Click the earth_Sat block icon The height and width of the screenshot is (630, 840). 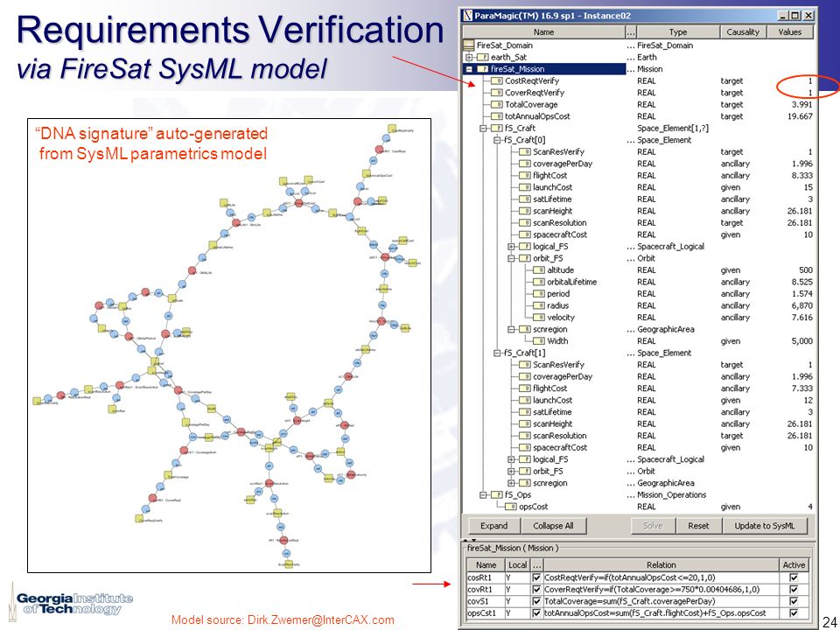point(482,57)
